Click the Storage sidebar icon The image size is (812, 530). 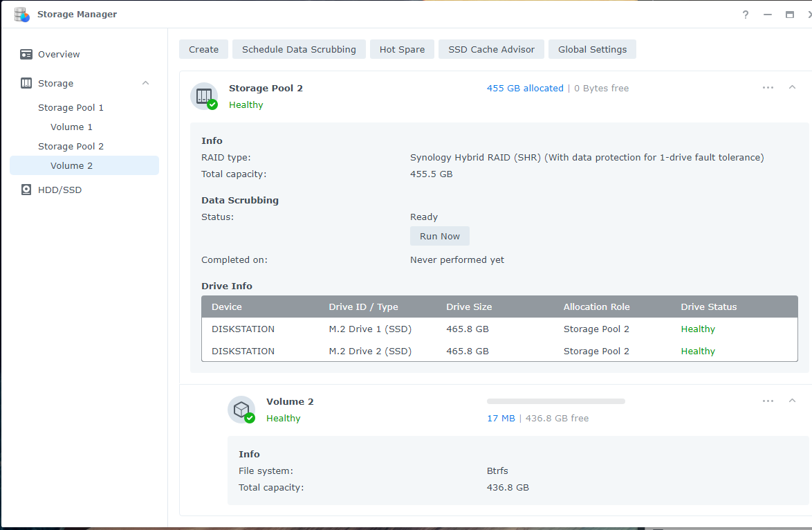click(x=26, y=84)
